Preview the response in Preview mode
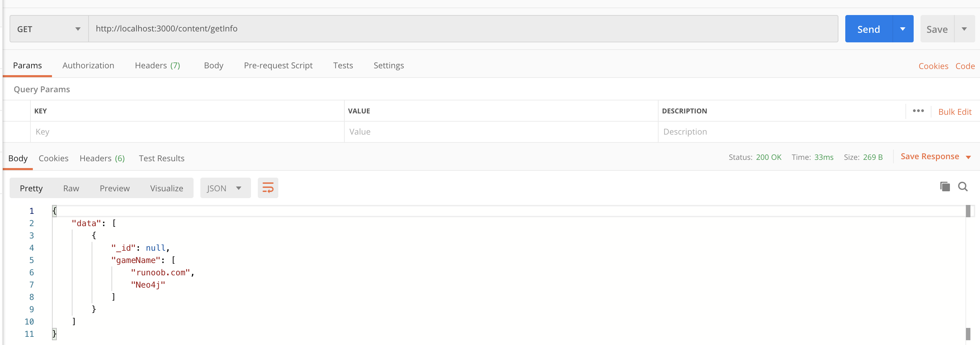 115,188
